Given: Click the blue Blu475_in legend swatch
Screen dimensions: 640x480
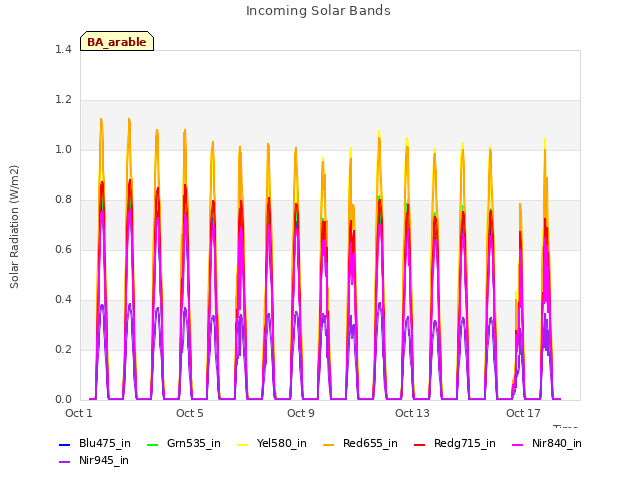Looking at the screenshot, I should pos(65,444).
